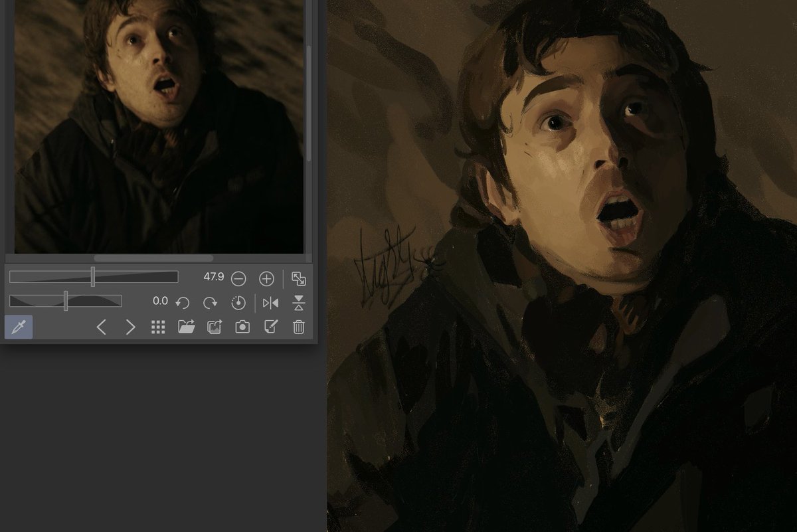
Task: Capture image with camera icon
Action: (242, 327)
